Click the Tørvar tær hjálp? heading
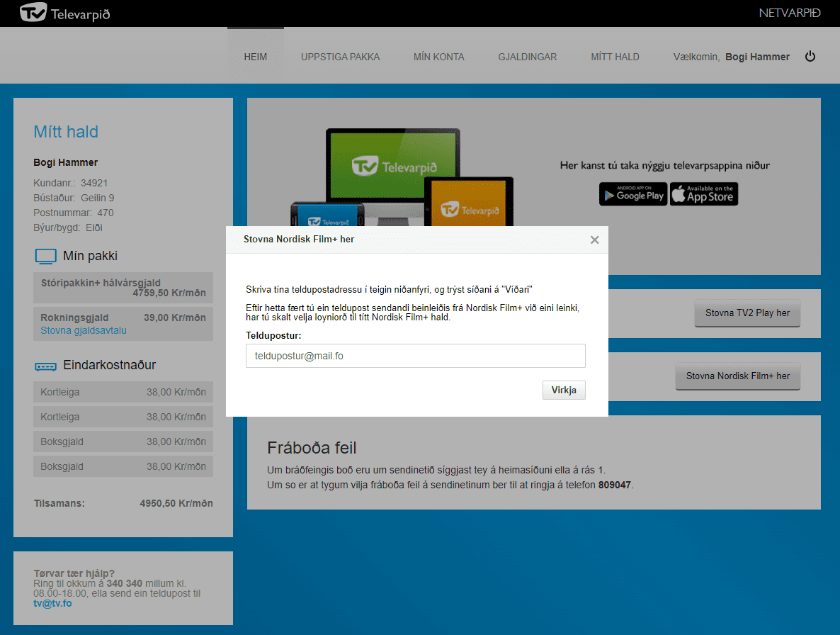The width and height of the screenshot is (840, 635). tap(74, 573)
